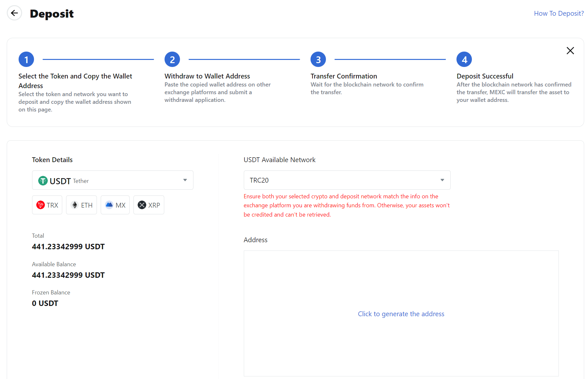
Task: Click step 3 circle icon
Action: (x=318, y=59)
